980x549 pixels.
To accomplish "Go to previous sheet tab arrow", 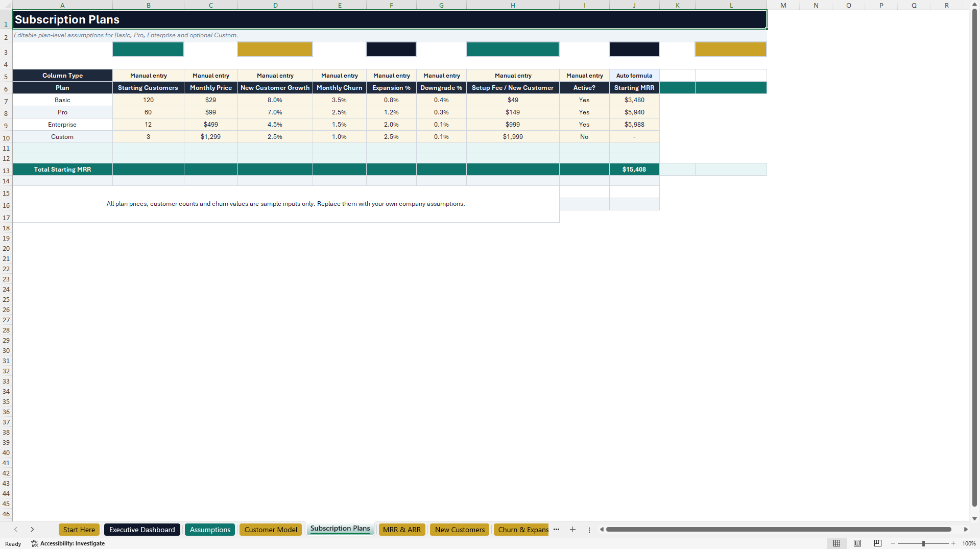I will [16, 530].
